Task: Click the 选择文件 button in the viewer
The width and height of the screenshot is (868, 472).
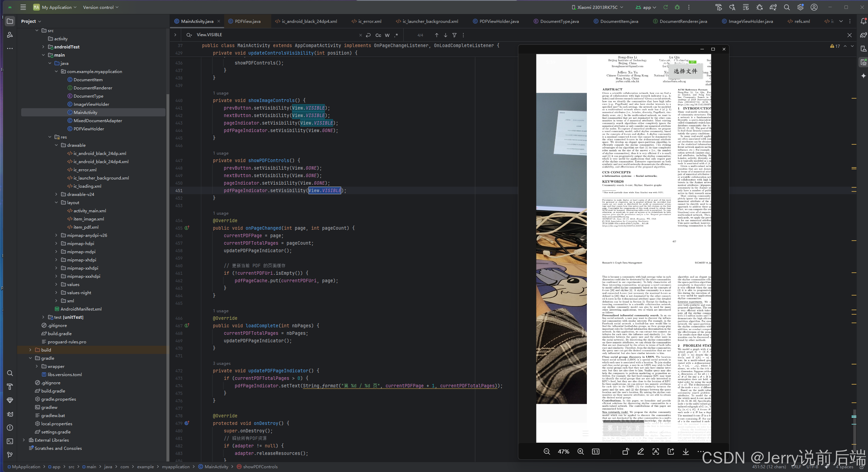Action: click(x=685, y=71)
